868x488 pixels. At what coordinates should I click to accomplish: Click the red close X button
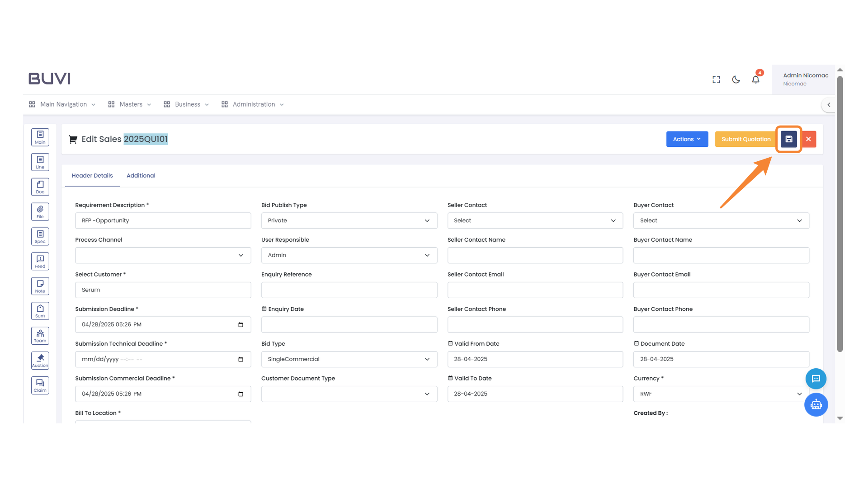pos(808,139)
